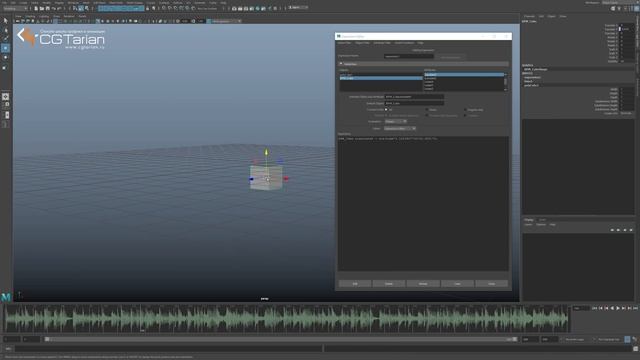The image size is (640, 360).
Task: Click the Close button in Expression Editor
Action: pos(491,284)
